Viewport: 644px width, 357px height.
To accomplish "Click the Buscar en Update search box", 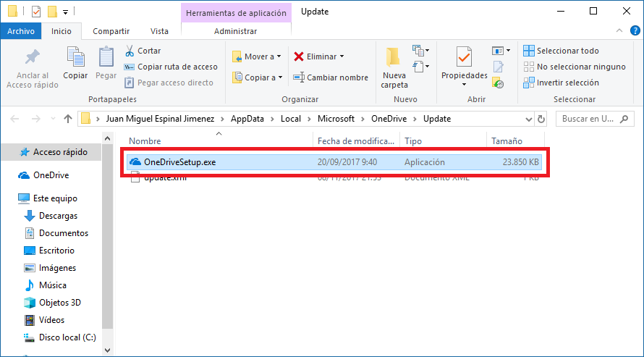I will [x=593, y=119].
